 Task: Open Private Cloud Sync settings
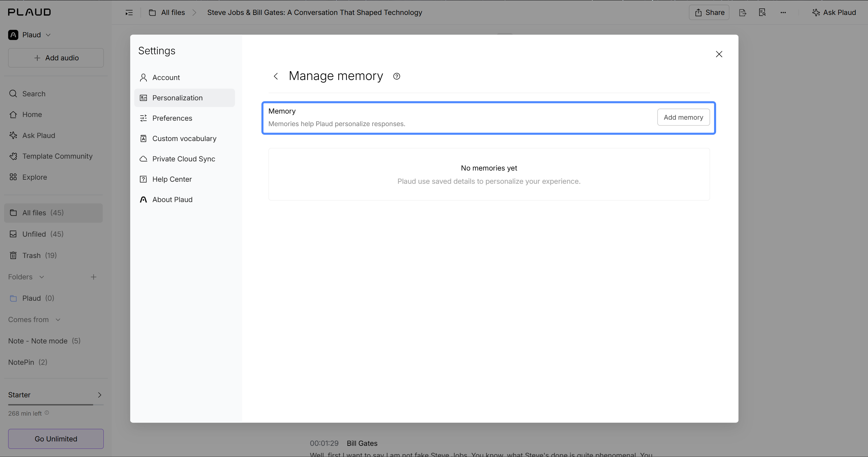(185, 159)
